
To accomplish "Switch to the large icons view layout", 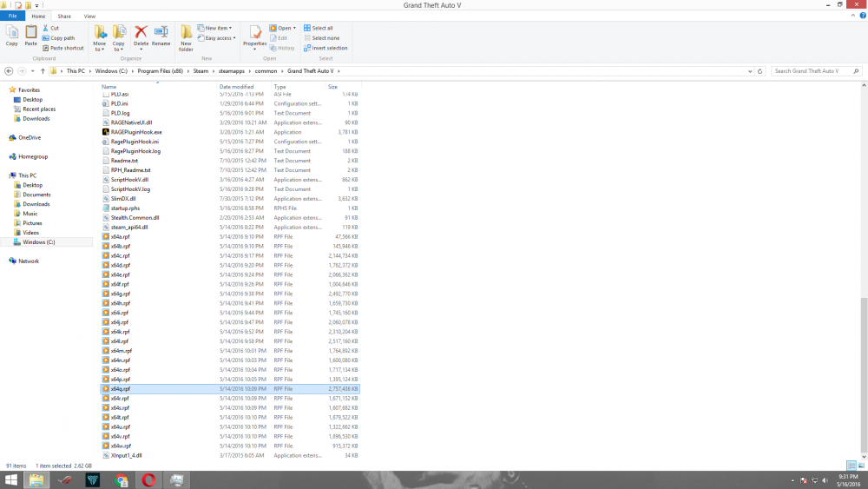I will click(861, 466).
